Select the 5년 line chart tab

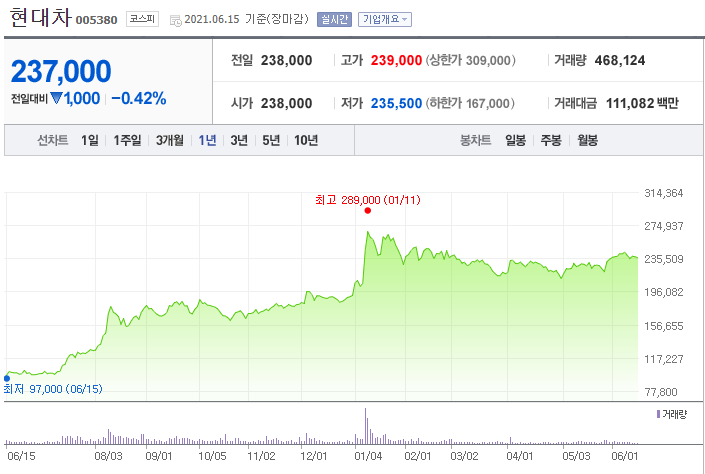(x=271, y=140)
